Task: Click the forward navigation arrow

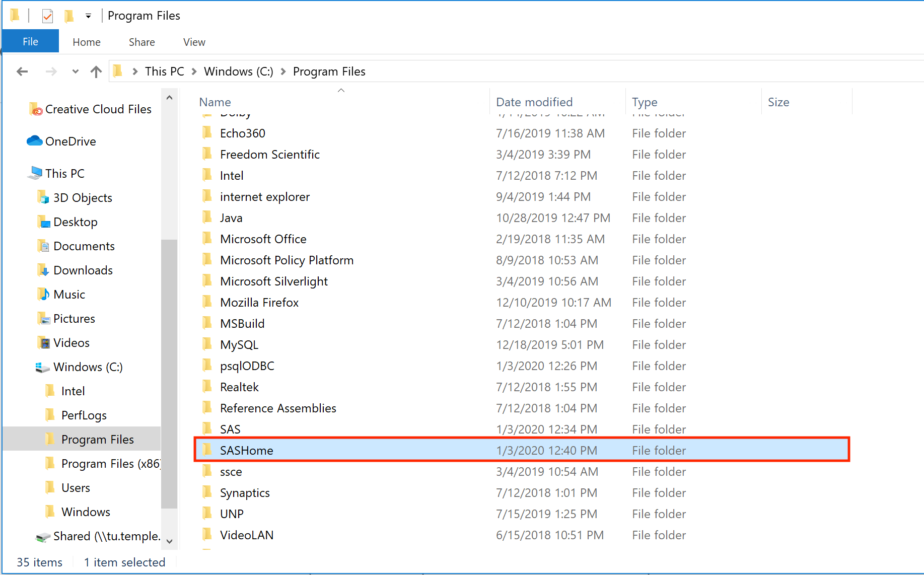Action: [x=51, y=71]
